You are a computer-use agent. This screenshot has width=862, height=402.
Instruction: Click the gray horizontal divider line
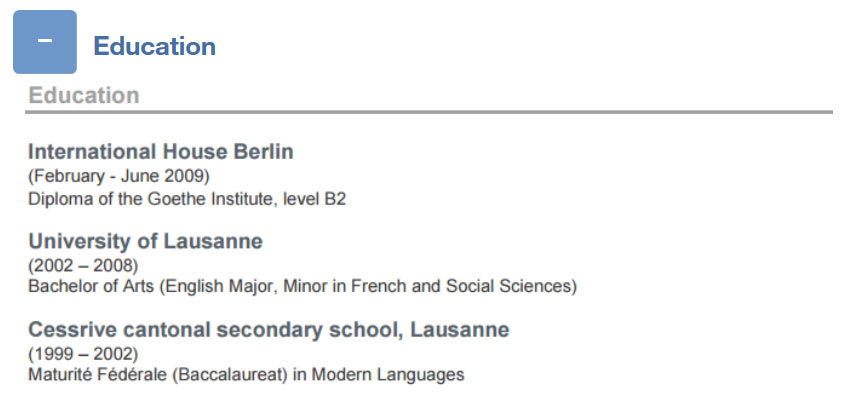click(x=429, y=112)
